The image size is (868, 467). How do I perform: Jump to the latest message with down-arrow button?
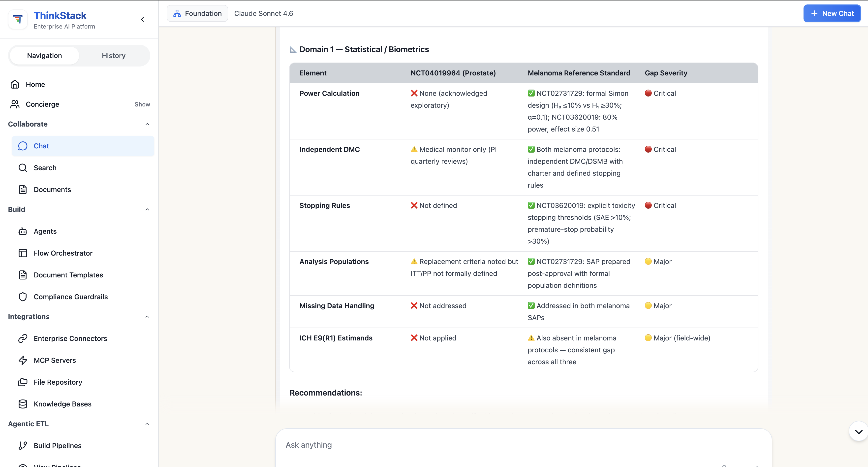tap(859, 431)
